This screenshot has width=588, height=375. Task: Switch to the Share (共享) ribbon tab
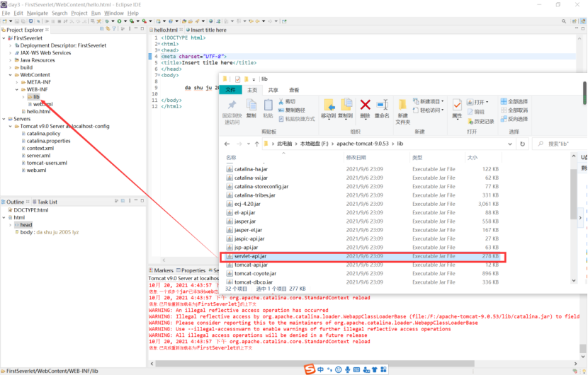point(273,91)
